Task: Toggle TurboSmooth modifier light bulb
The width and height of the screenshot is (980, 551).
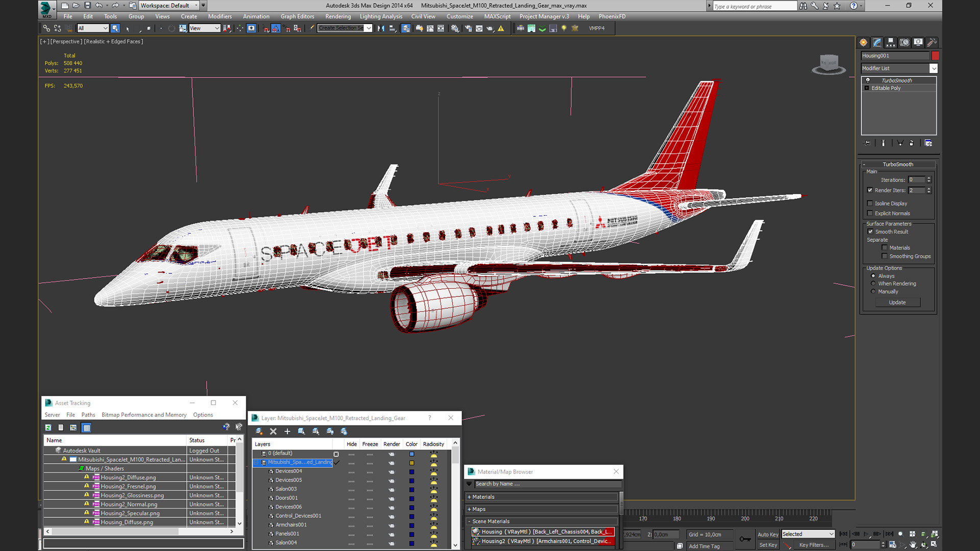Action: click(867, 81)
